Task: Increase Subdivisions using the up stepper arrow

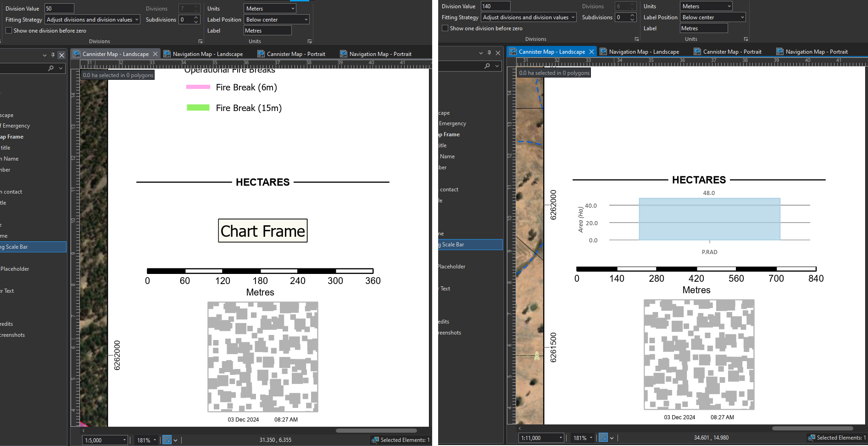Action: 196,17
